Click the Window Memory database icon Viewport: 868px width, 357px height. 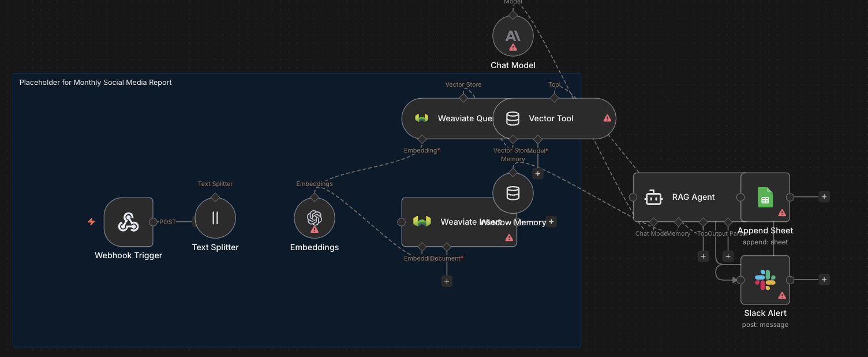[x=512, y=194]
